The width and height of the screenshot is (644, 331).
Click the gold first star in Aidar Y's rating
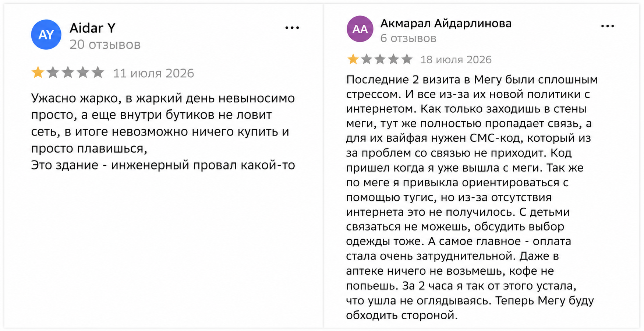click(38, 73)
